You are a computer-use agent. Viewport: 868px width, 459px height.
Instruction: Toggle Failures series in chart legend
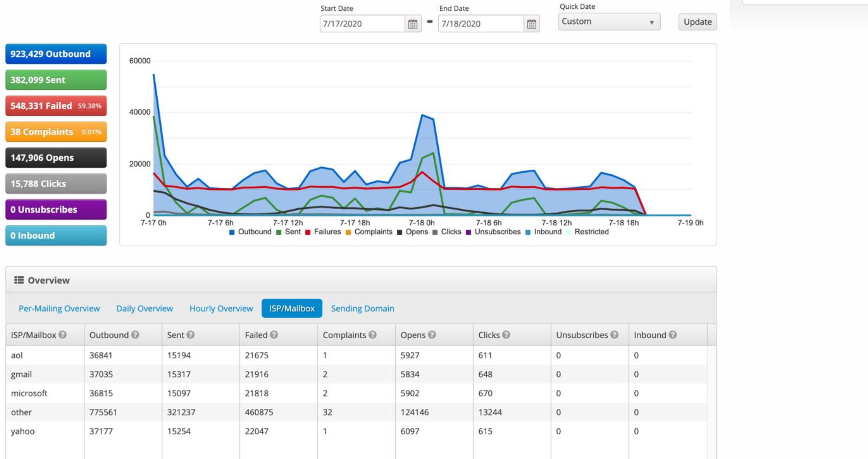tap(323, 232)
